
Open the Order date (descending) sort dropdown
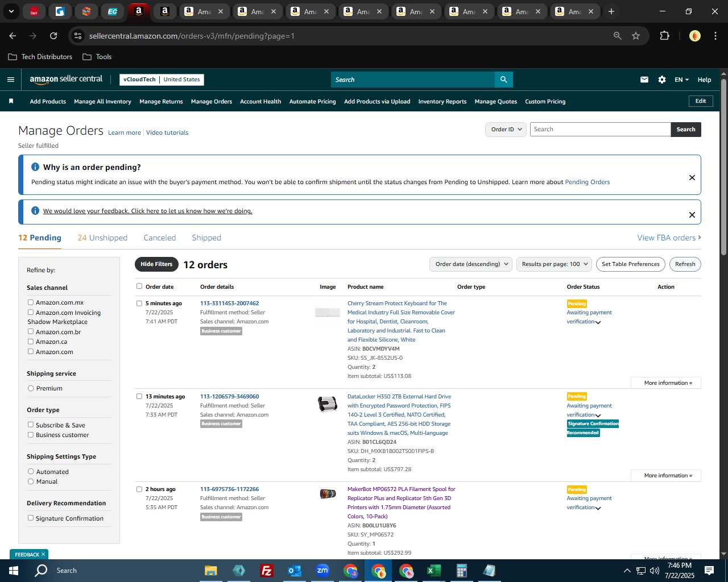pyautogui.click(x=470, y=264)
